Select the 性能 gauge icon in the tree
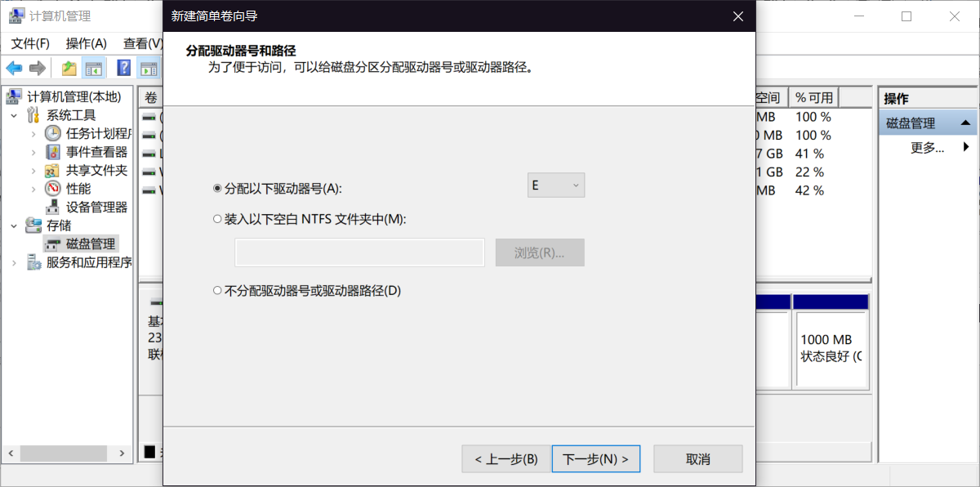The width and height of the screenshot is (980, 487). (x=52, y=189)
